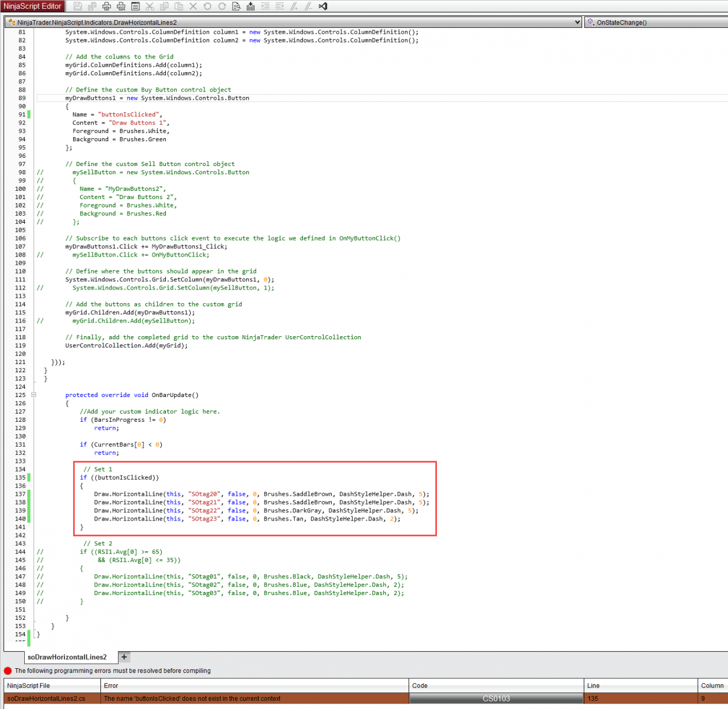Click 'if (CurrentBars[0] < 0)' code line

[121, 444]
